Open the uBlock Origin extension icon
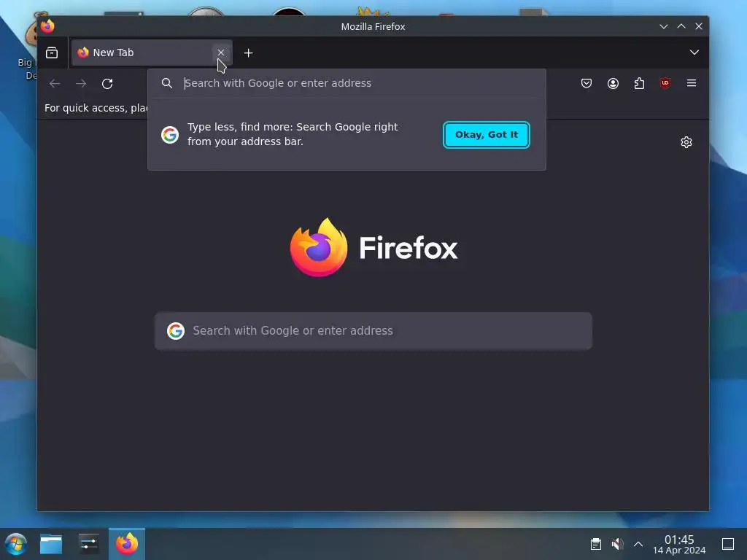Screen dimensions: 747x560 point(665,83)
